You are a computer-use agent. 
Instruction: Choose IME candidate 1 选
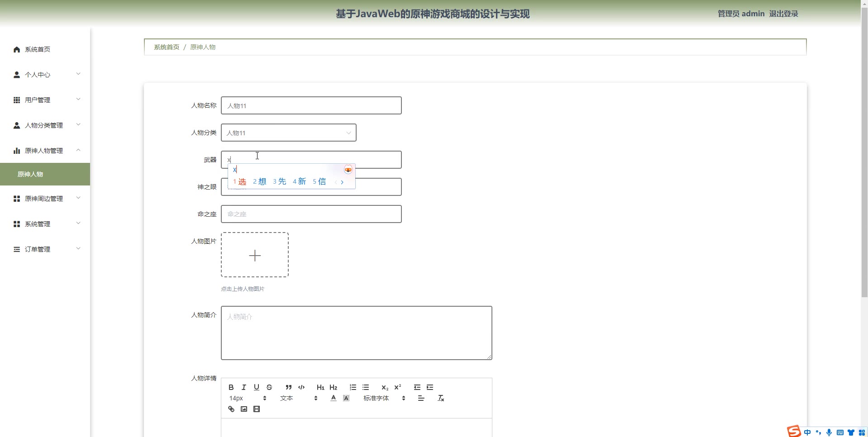coord(240,181)
